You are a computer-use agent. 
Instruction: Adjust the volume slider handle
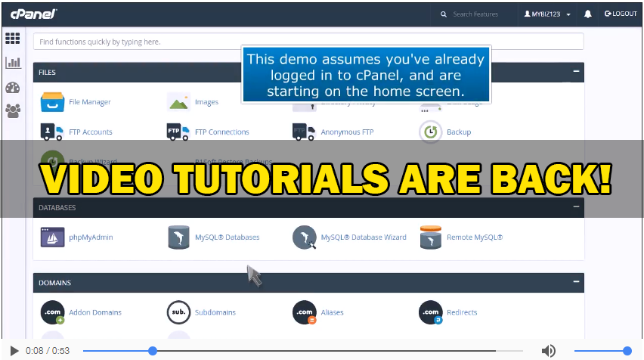[x=627, y=351]
